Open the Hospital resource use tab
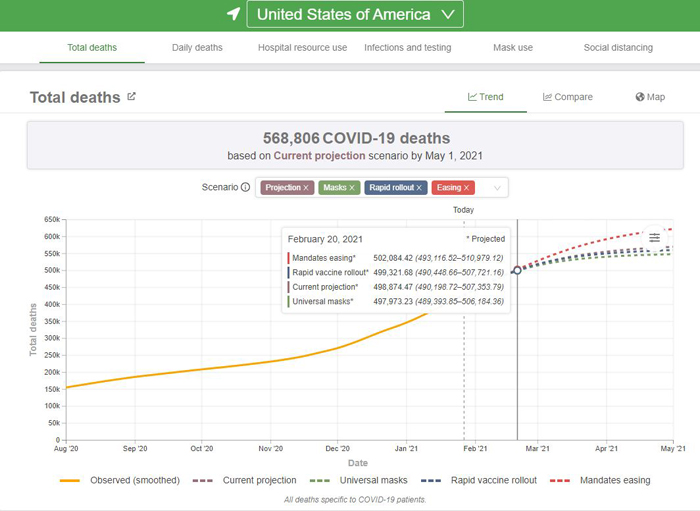The height and width of the screenshot is (511, 700). click(x=302, y=48)
